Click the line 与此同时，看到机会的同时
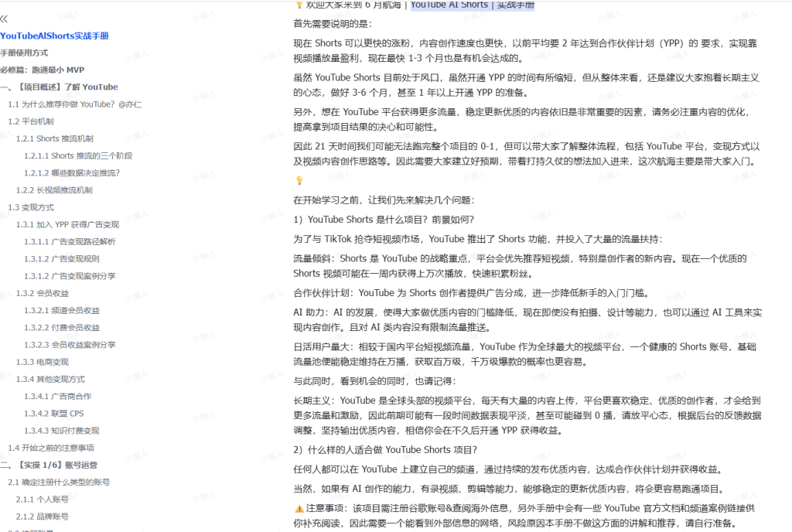The height and width of the screenshot is (532, 792). pos(375,381)
